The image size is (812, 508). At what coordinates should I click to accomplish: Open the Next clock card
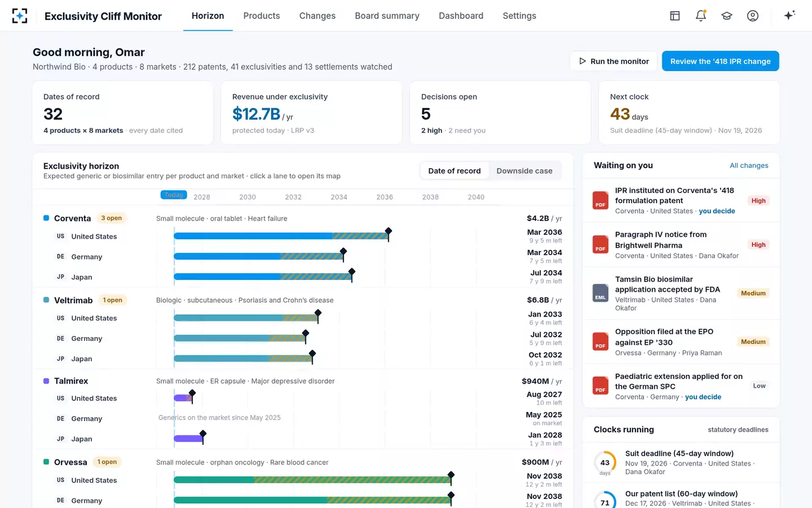[689, 113]
